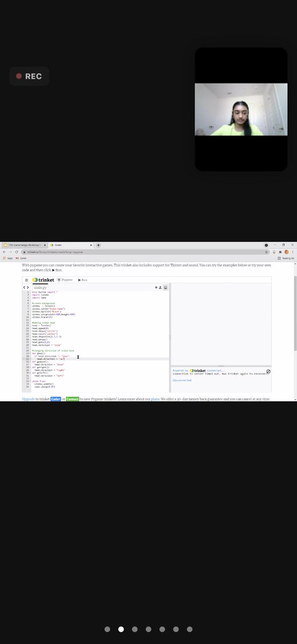297x644 pixels.
Task: Open the Gmail bookmark
Action: [x=21, y=258]
